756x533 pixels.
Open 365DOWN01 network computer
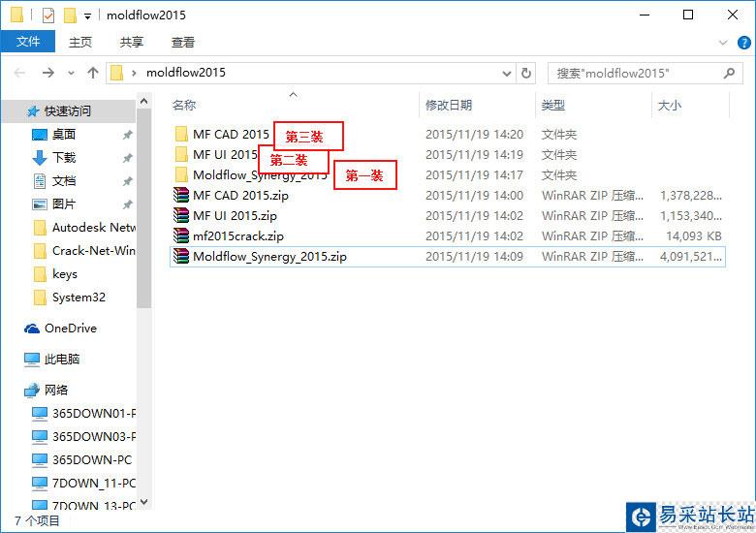94,413
